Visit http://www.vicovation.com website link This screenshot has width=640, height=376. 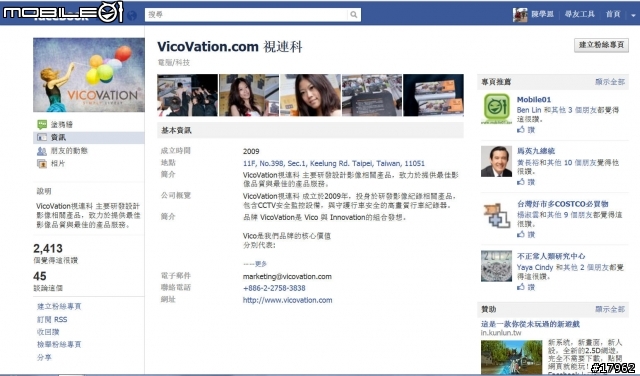tap(287, 300)
